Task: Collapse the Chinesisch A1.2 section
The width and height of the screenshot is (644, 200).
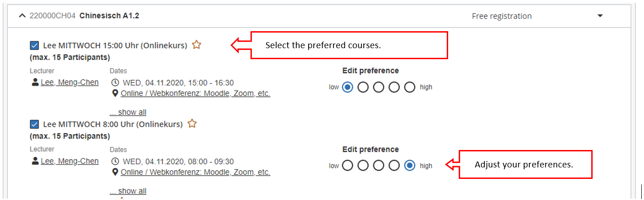Action: tap(22, 16)
